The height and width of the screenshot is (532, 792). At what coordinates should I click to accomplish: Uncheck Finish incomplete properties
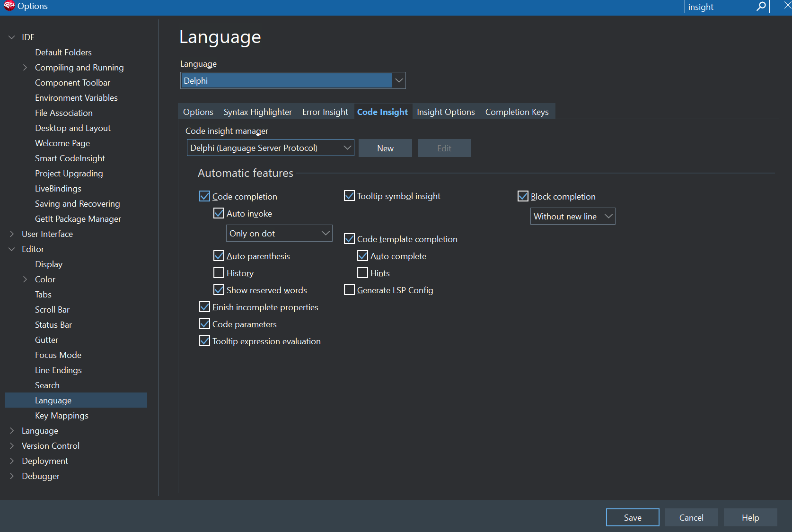204,307
